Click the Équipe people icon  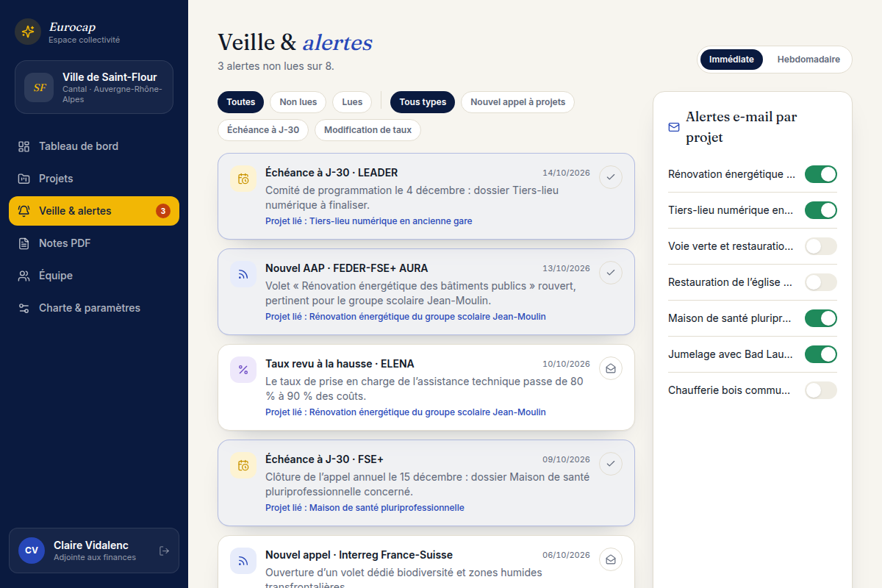coord(24,276)
